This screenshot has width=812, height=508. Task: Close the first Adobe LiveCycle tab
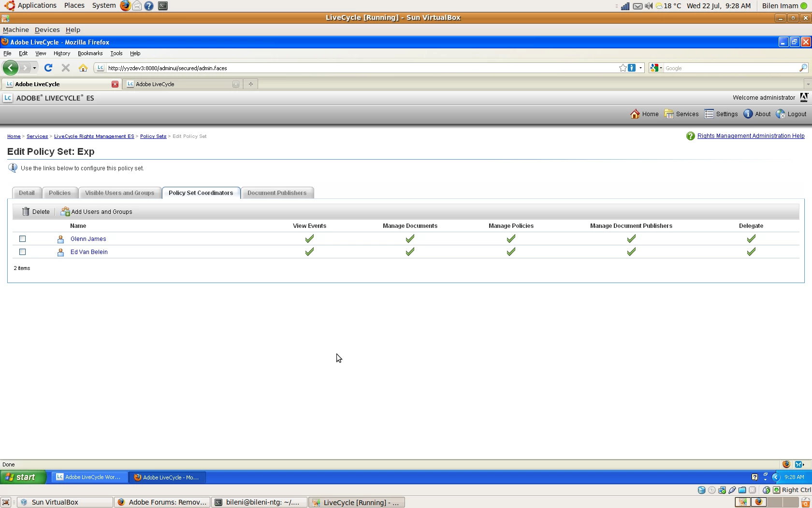(115, 84)
